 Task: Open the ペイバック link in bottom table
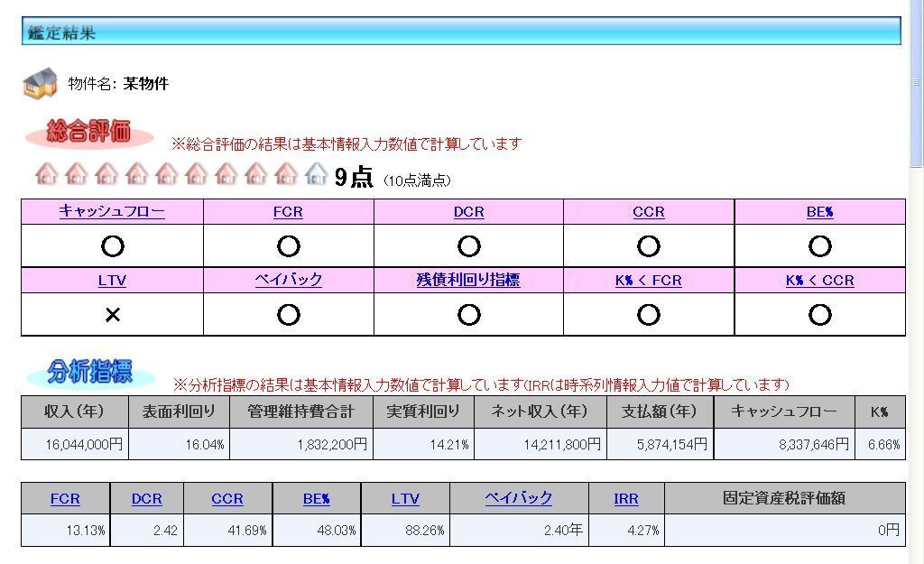pos(519,497)
